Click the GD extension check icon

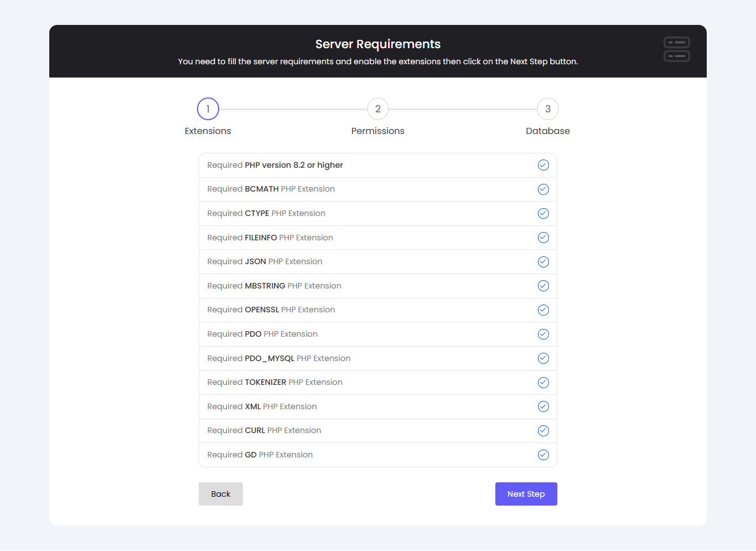click(x=543, y=455)
